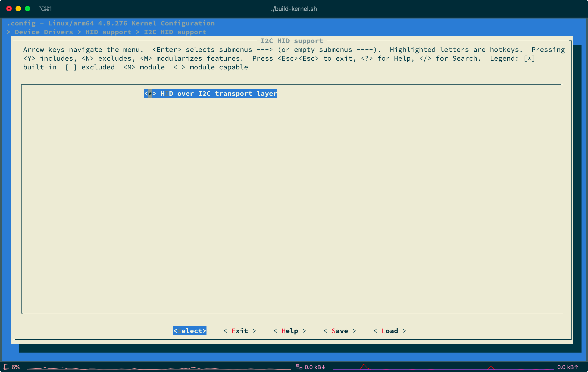
Task: Select the ./build-kernel.sh title in title bar
Action: click(294, 9)
